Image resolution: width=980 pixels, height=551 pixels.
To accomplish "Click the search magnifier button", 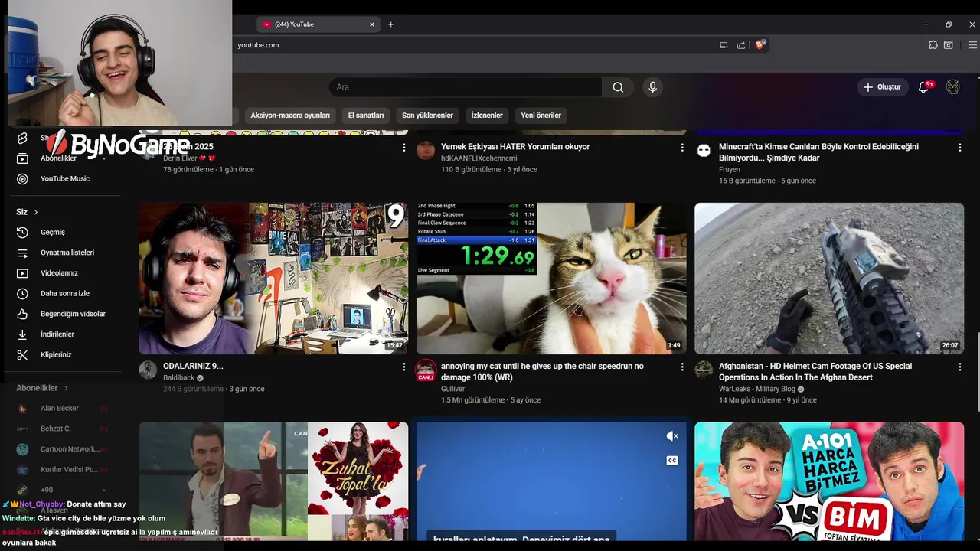I will tap(618, 87).
